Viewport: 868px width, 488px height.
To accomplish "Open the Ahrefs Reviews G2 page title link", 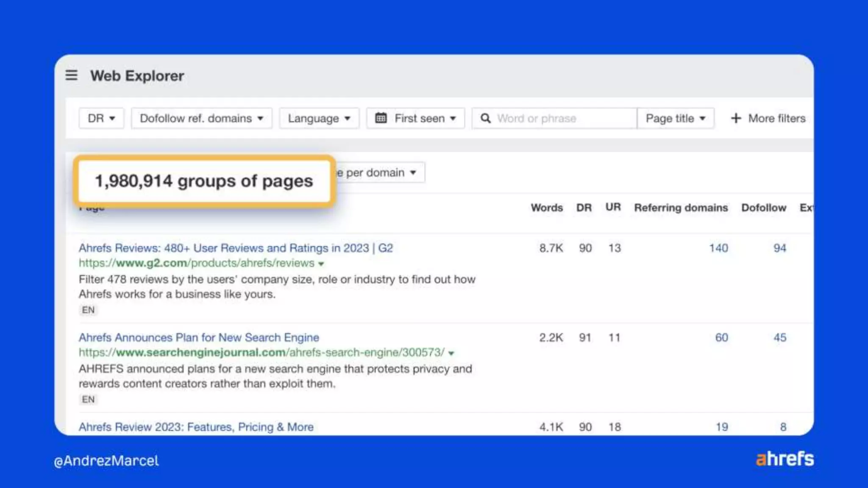I will (x=236, y=248).
